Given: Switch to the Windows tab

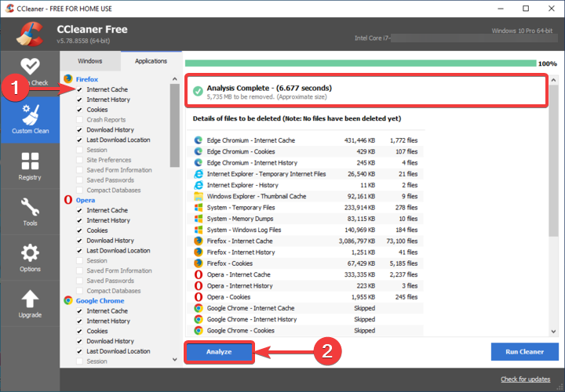Looking at the screenshot, I should (x=89, y=61).
